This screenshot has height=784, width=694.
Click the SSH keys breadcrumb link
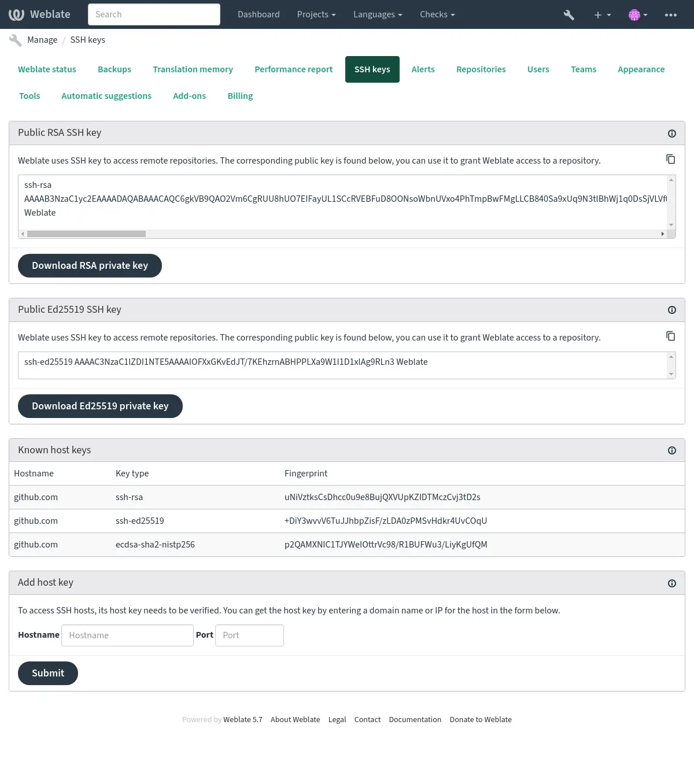[x=88, y=40]
